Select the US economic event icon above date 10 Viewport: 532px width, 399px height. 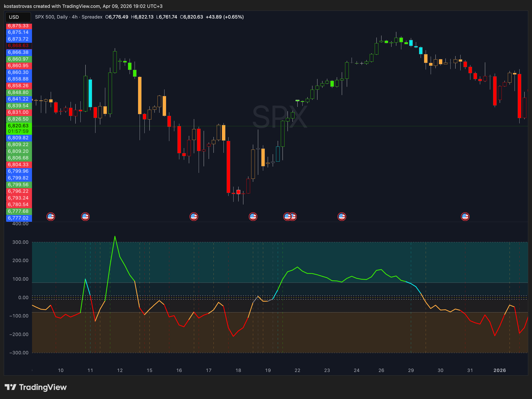[51, 217]
